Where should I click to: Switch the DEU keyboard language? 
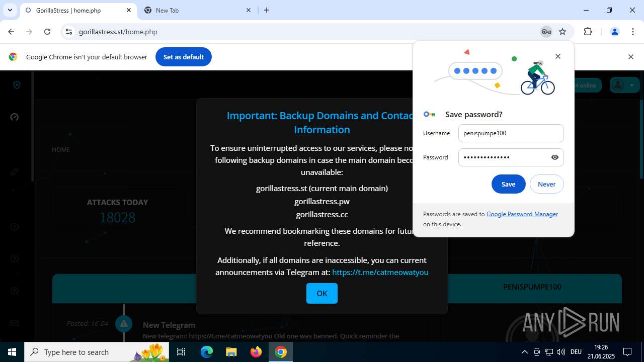coord(576,352)
